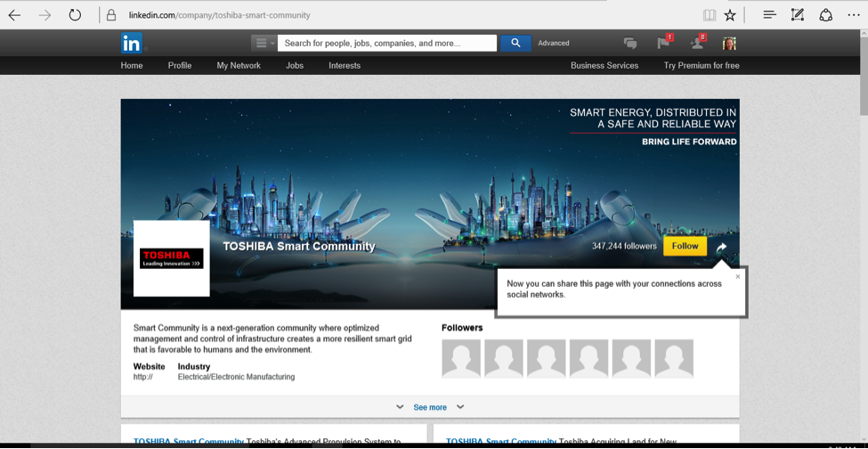The image size is (868, 449).
Task: Open the browser More actions menu
Action: coord(854,15)
